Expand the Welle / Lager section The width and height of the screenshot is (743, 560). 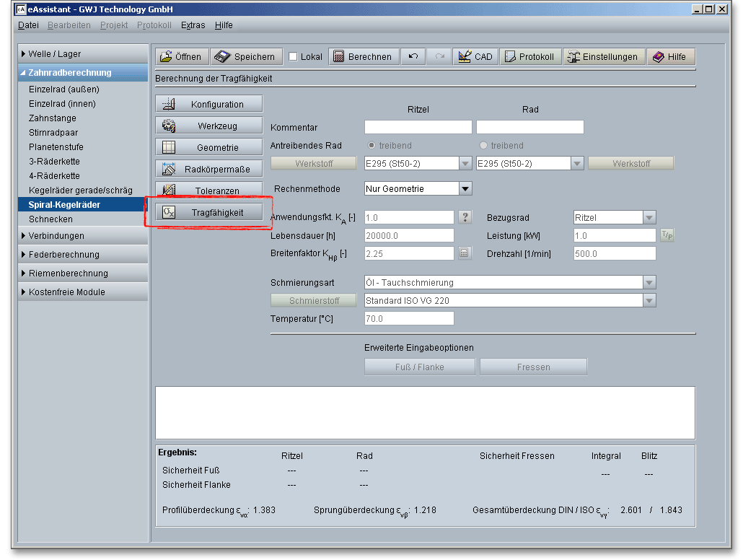pos(55,54)
